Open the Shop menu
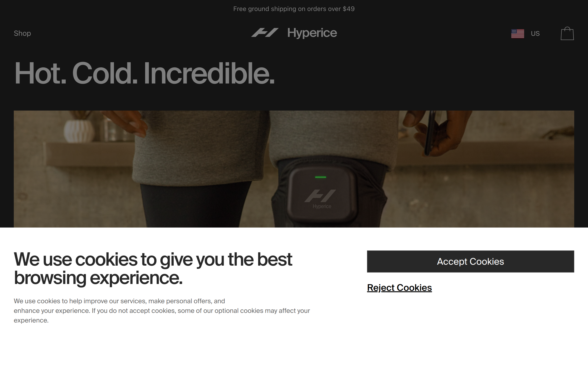 (22, 33)
